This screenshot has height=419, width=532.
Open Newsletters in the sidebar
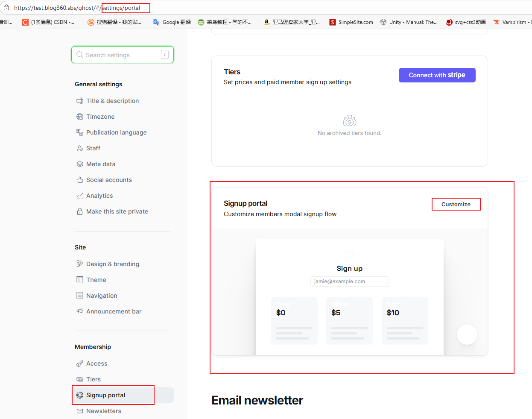coord(103,411)
